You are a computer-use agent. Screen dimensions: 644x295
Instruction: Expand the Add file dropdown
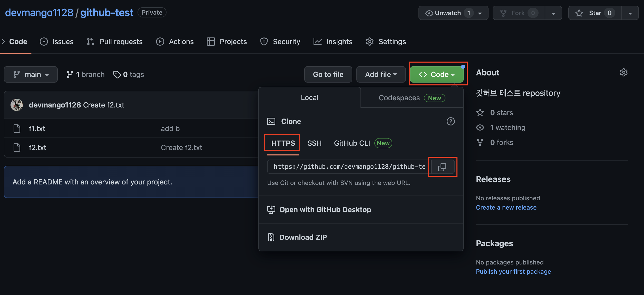pyautogui.click(x=381, y=74)
